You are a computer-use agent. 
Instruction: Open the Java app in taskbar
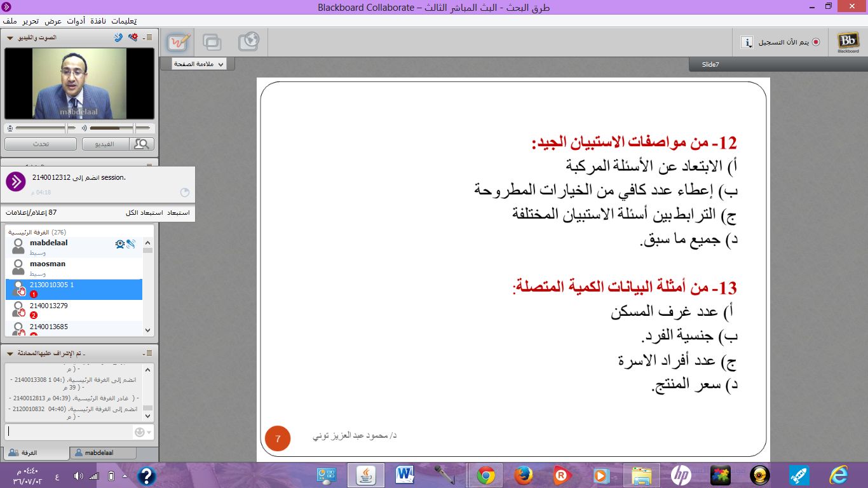coord(365,475)
